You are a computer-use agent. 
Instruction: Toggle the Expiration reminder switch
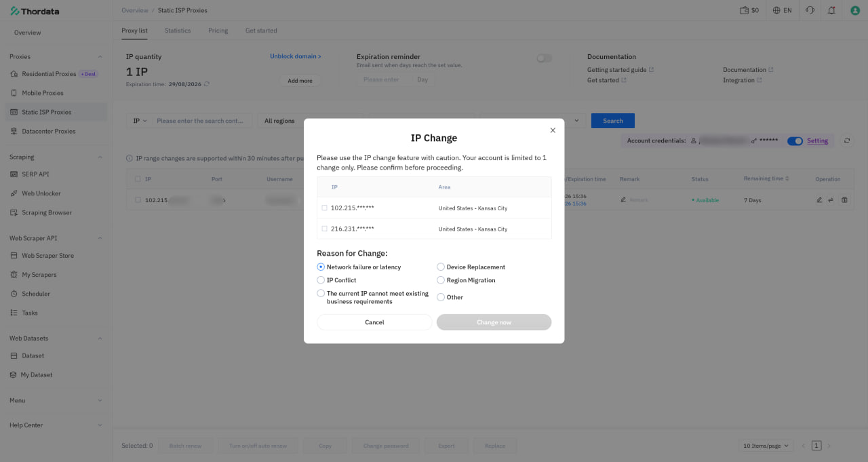pos(544,58)
